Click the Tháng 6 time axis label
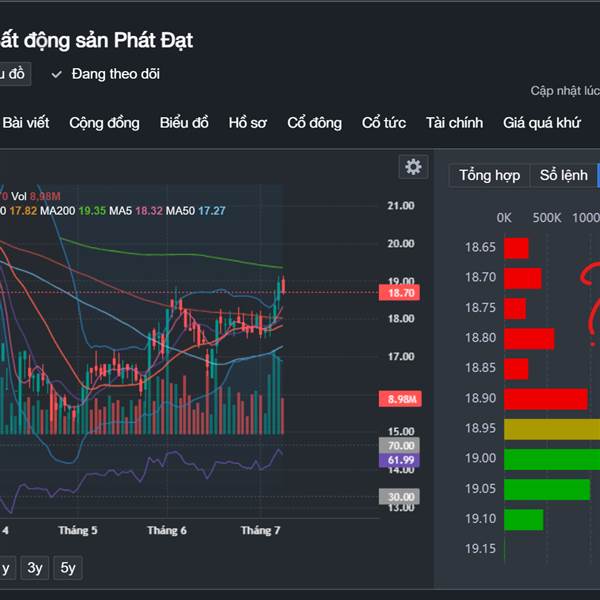 coord(167,530)
